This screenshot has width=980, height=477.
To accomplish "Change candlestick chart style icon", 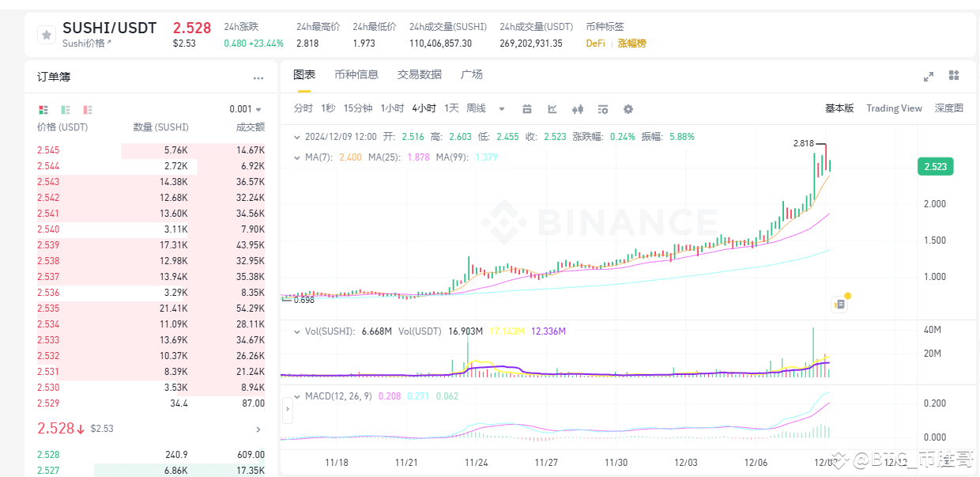I will pyautogui.click(x=578, y=109).
